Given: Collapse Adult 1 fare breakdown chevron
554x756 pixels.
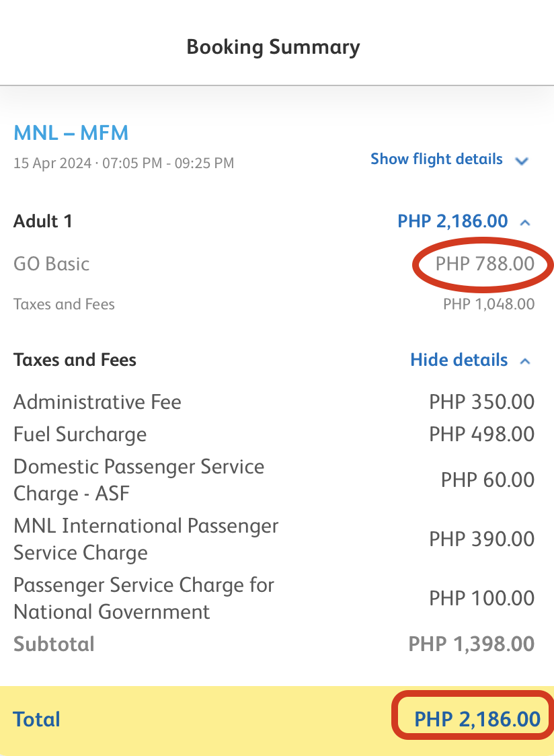Looking at the screenshot, I should 525,223.
